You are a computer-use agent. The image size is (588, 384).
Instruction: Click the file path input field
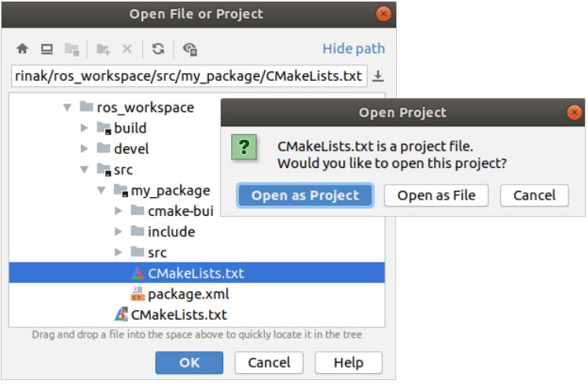point(189,76)
